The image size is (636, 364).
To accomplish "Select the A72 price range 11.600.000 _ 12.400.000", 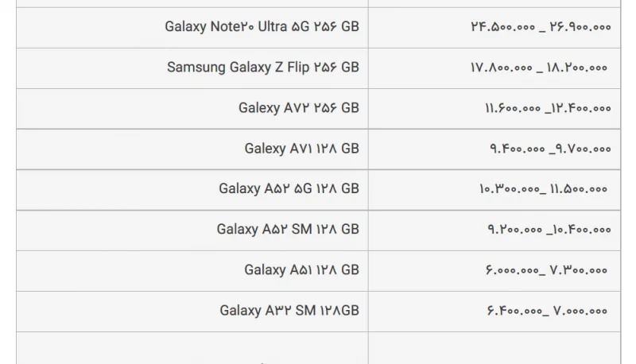I will [548, 108].
